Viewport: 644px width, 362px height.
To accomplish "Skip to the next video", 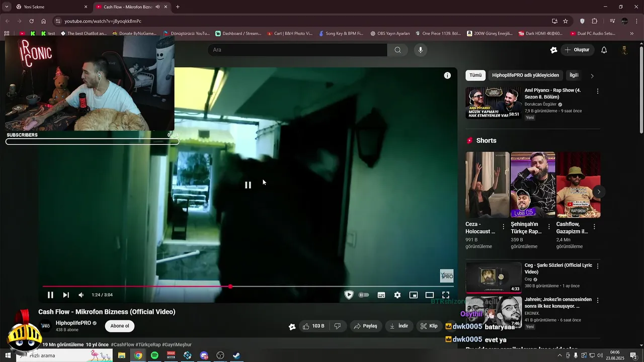I will pos(66,295).
